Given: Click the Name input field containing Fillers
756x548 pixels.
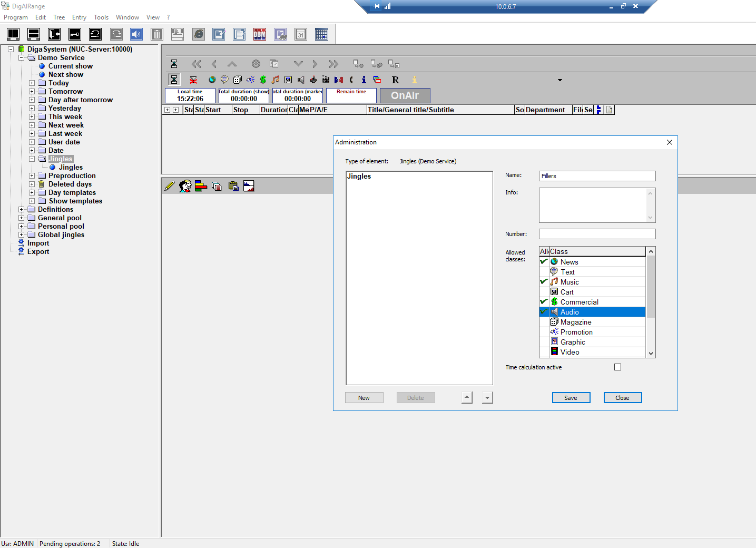Looking at the screenshot, I should tap(597, 176).
